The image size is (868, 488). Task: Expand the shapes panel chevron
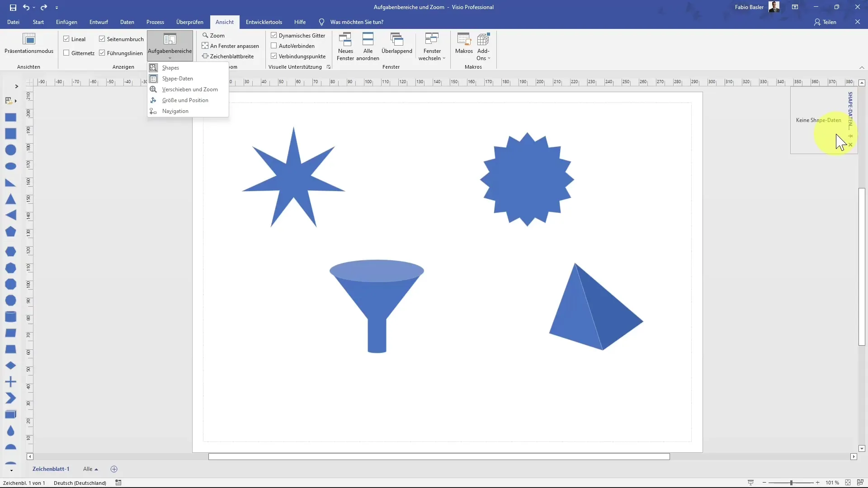(x=16, y=86)
